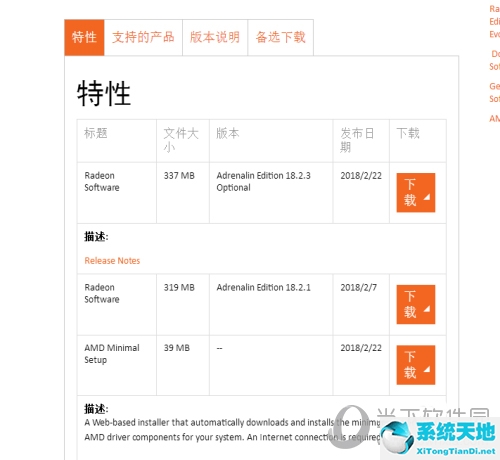Screen dimensions: 500x460
Task: Click the 2018/2/22 date in Minimal Setup row
Action: (361, 348)
